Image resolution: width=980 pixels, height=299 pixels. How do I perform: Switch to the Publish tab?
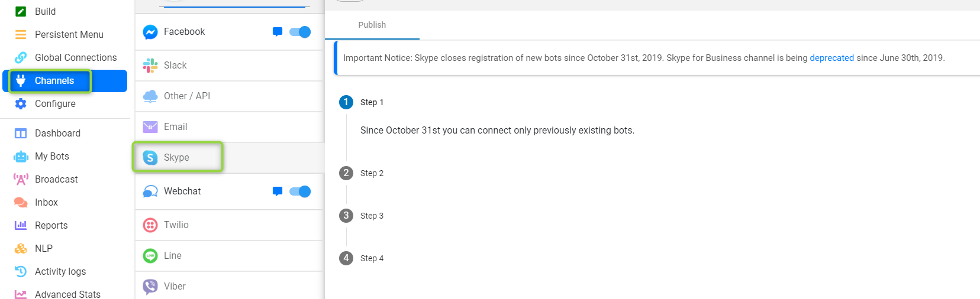pos(372,25)
